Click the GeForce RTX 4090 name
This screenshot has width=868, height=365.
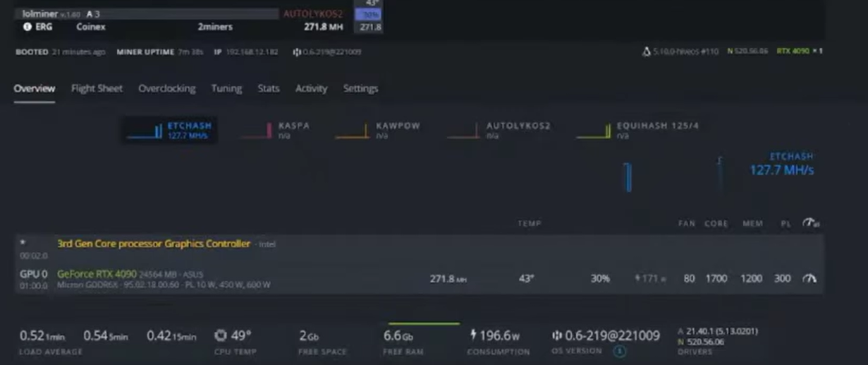pyautogui.click(x=97, y=273)
